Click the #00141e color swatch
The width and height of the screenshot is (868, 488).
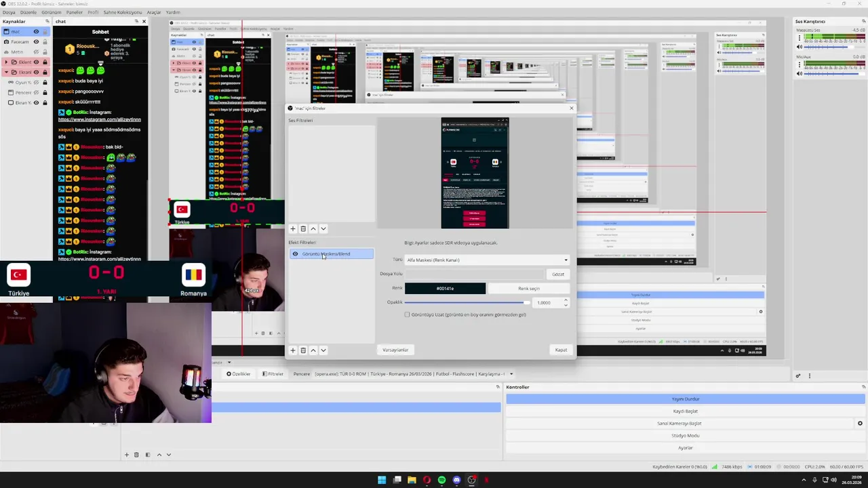pos(445,289)
